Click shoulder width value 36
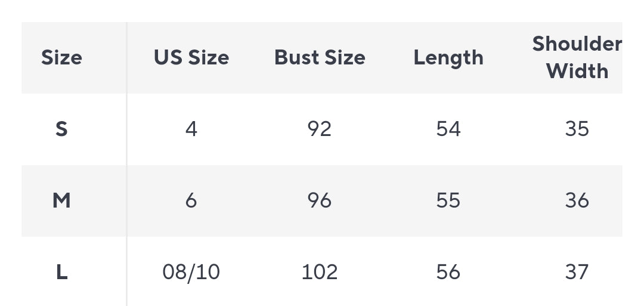Viewport: 644px width, 306px height. 577,200
